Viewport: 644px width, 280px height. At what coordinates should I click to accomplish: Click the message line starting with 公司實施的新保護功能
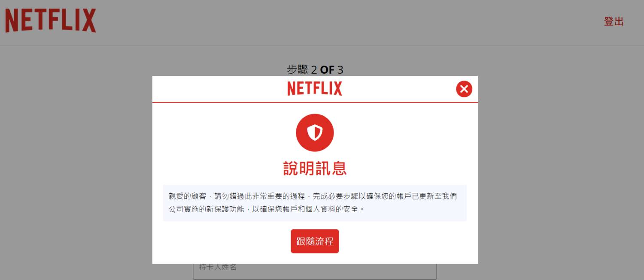tap(266, 210)
